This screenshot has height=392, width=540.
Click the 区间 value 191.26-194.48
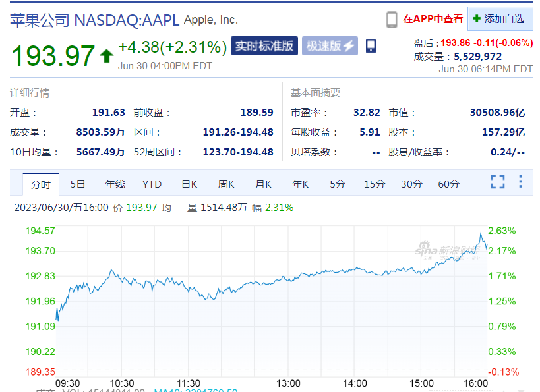(238, 132)
